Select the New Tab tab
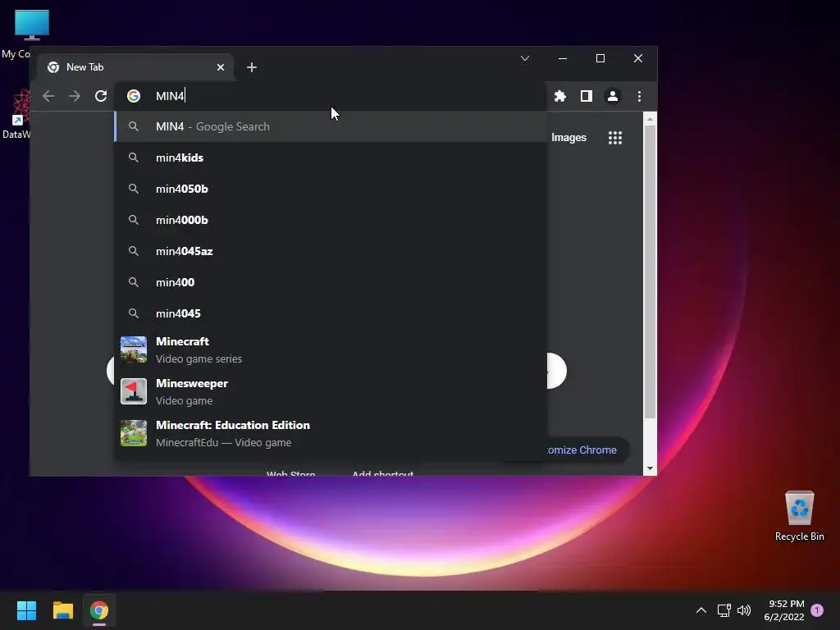 point(135,67)
